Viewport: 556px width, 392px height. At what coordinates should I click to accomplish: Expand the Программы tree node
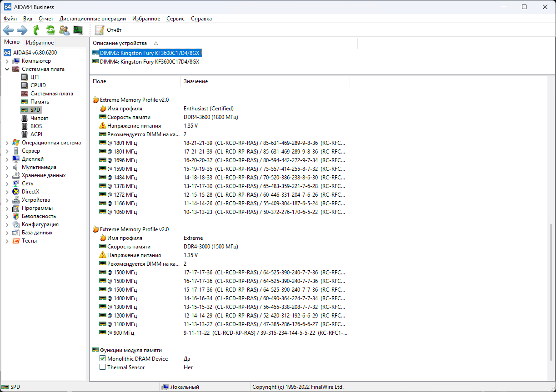(7, 208)
